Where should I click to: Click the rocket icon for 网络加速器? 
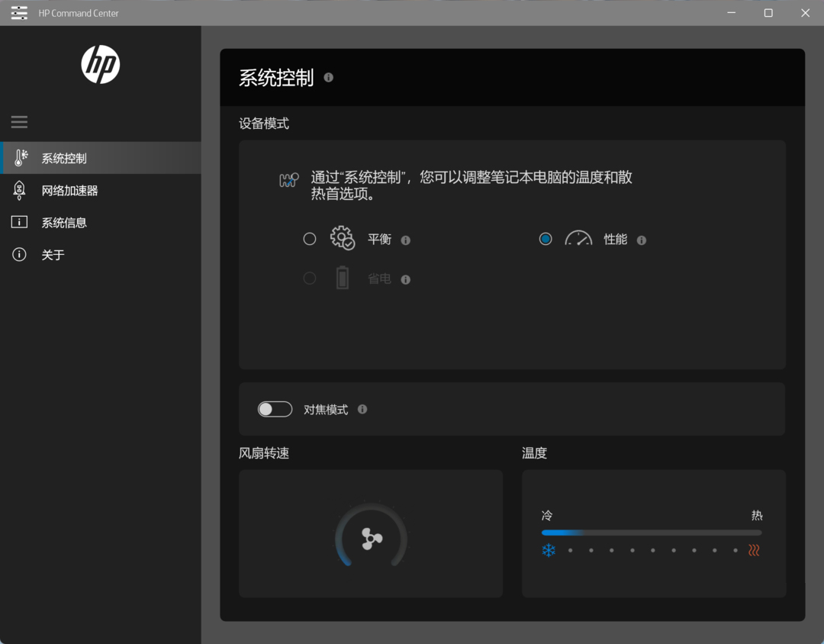tap(20, 191)
